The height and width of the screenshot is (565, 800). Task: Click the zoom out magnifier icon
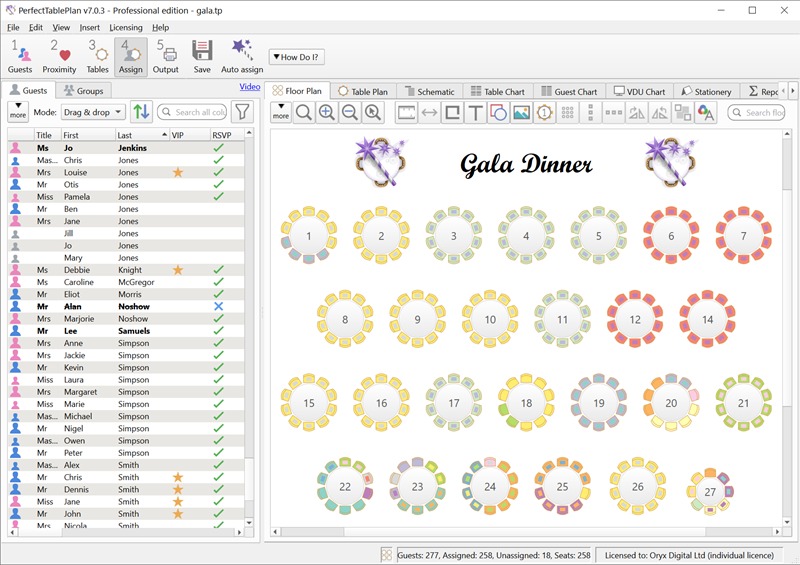click(349, 113)
